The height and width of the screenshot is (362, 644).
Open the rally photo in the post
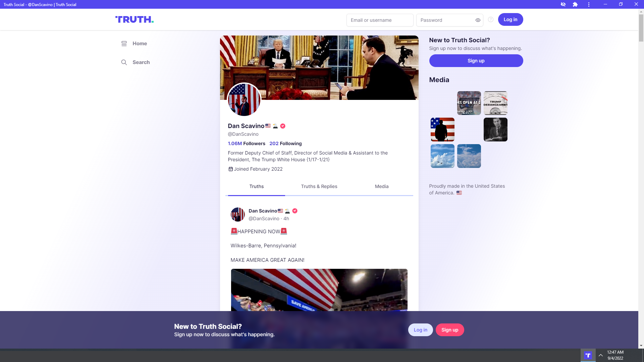point(319,290)
